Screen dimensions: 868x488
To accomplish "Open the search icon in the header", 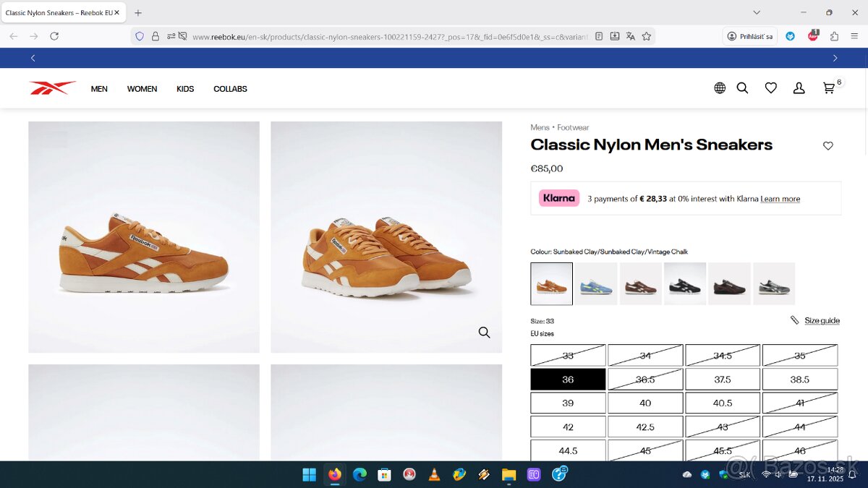I will coord(742,87).
